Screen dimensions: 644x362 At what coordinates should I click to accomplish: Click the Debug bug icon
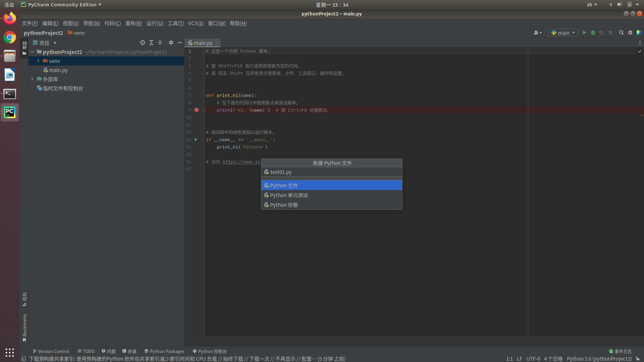tap(593, 33)
